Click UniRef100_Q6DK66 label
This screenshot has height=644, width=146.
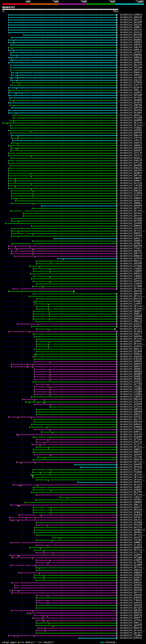click(131, 575)
